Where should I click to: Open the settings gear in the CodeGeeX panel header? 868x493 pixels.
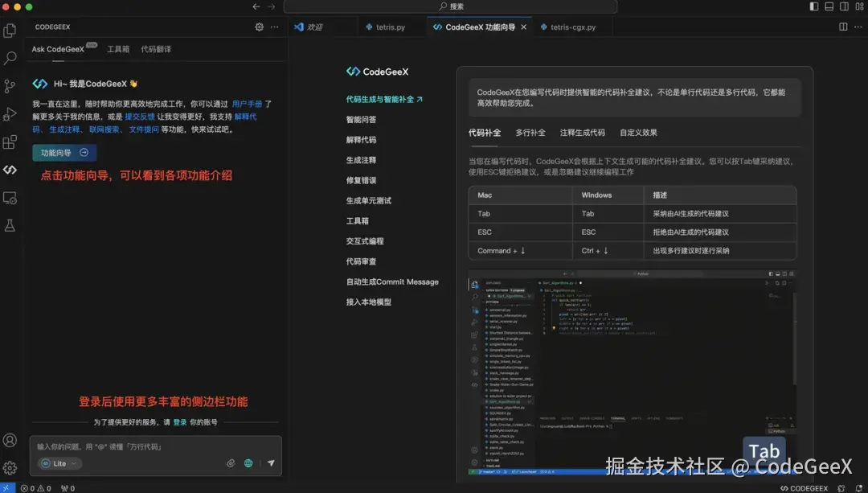(x=259, y=27)
